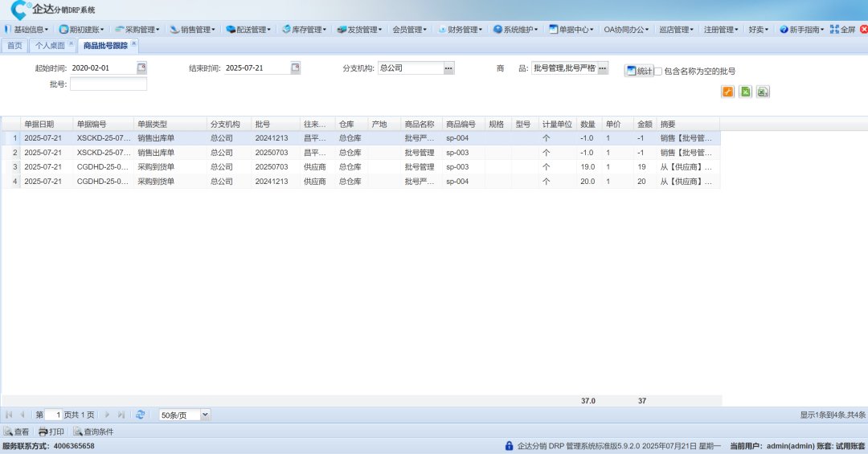This screenshot has height=454, width=868.
Task: Sort by the 单据日期 column header
Action: [39, 125]
